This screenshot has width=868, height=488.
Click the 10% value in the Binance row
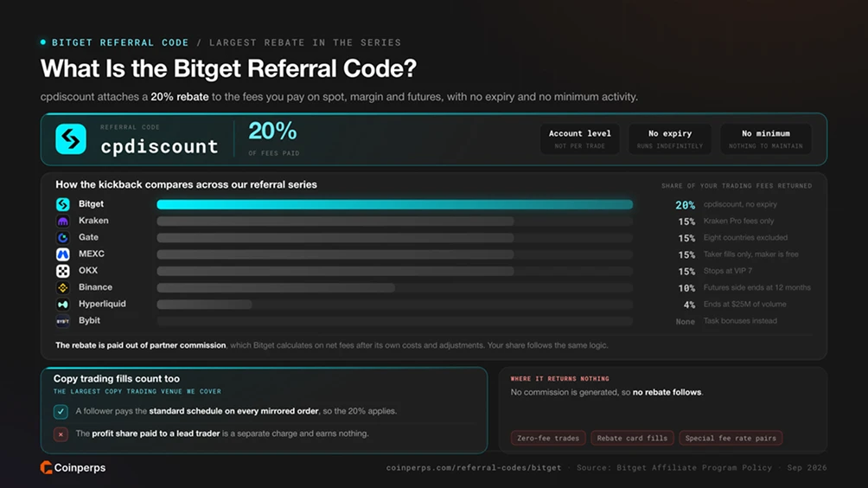(x=686, y=288)
